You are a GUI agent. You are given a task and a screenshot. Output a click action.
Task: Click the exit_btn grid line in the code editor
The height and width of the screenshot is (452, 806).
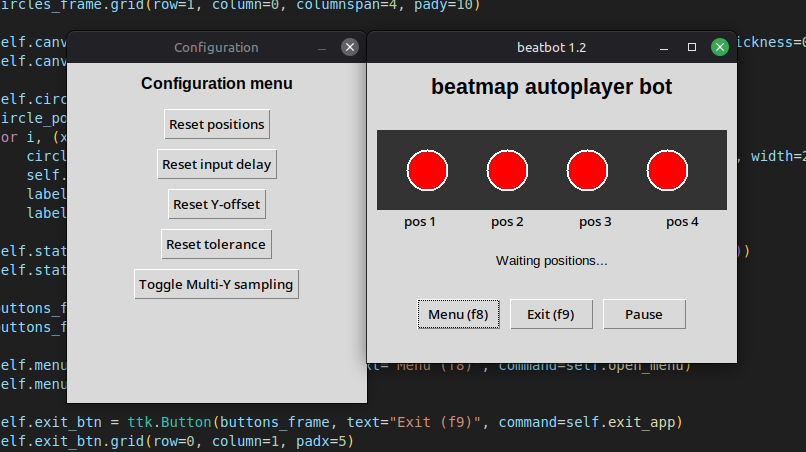[180, 440]
